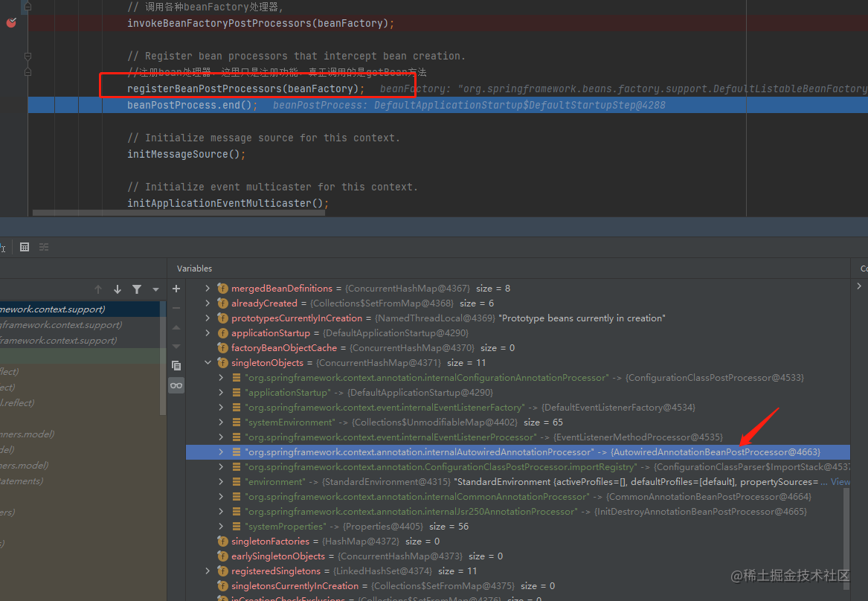The height and width of the screenshot is (601, 868).
Task: Add new watch with plus icon
Action: coord(176,289)
